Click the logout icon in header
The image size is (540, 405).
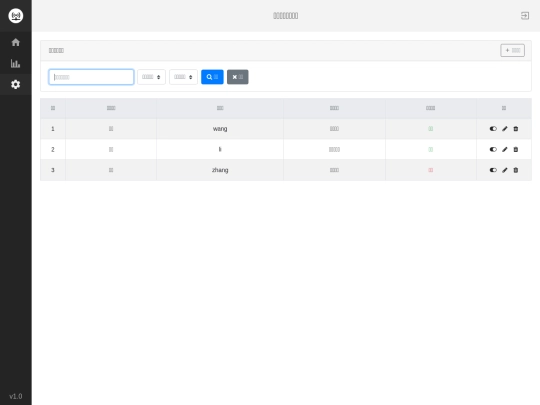point(525,16)
